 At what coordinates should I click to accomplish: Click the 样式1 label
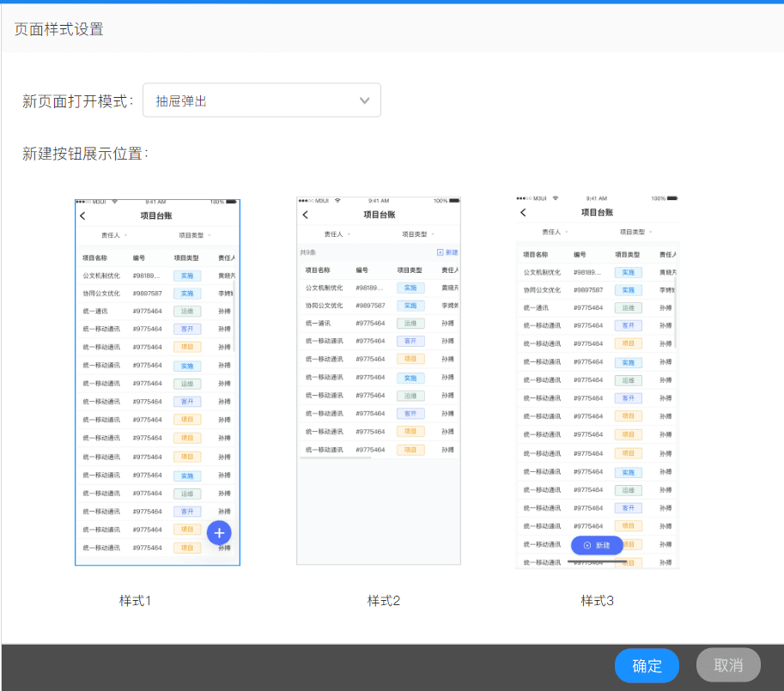[135, 601]
